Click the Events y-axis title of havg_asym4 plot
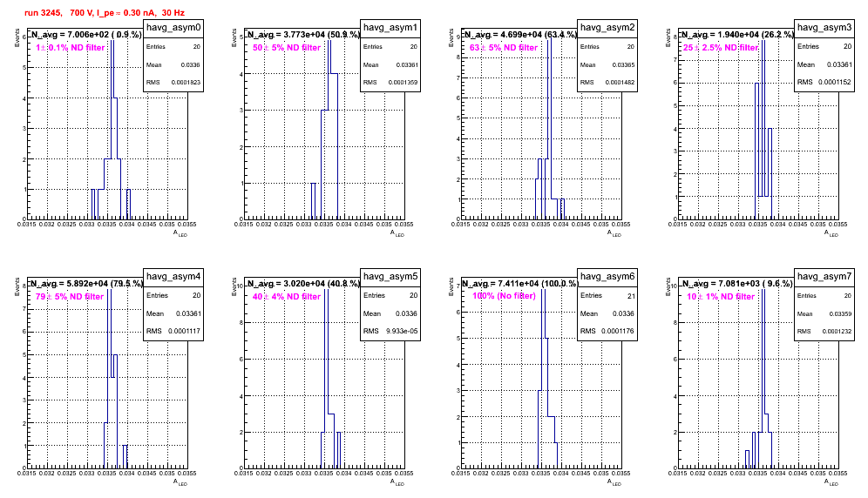 click(x=17, y=286)
